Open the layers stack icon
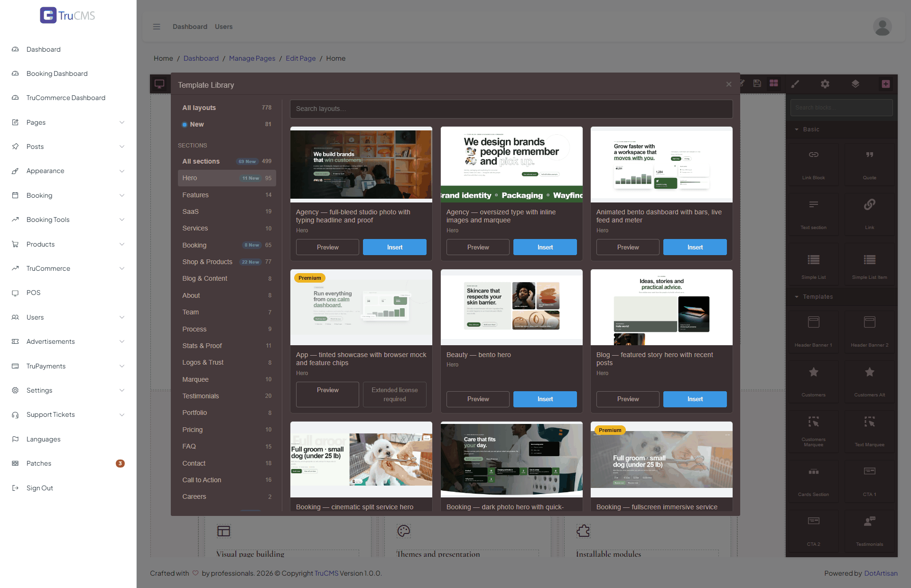 (855, 84)
